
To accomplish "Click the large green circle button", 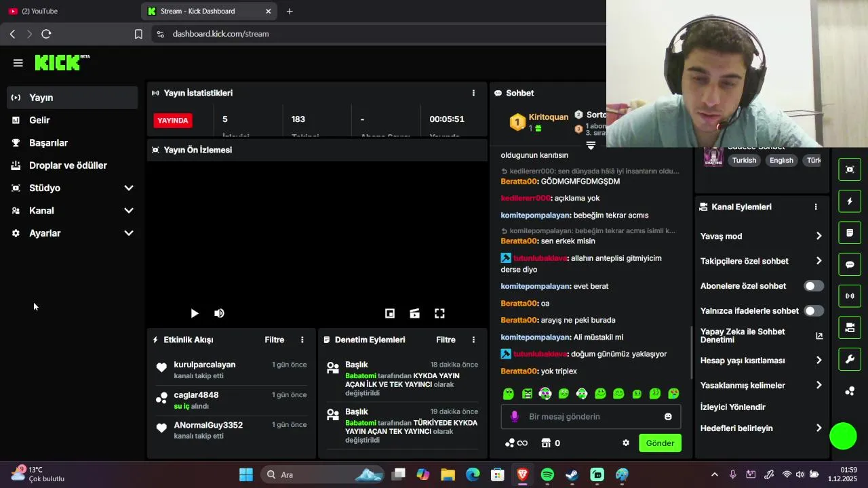I will pyautogui.click(x=844, y=436).
